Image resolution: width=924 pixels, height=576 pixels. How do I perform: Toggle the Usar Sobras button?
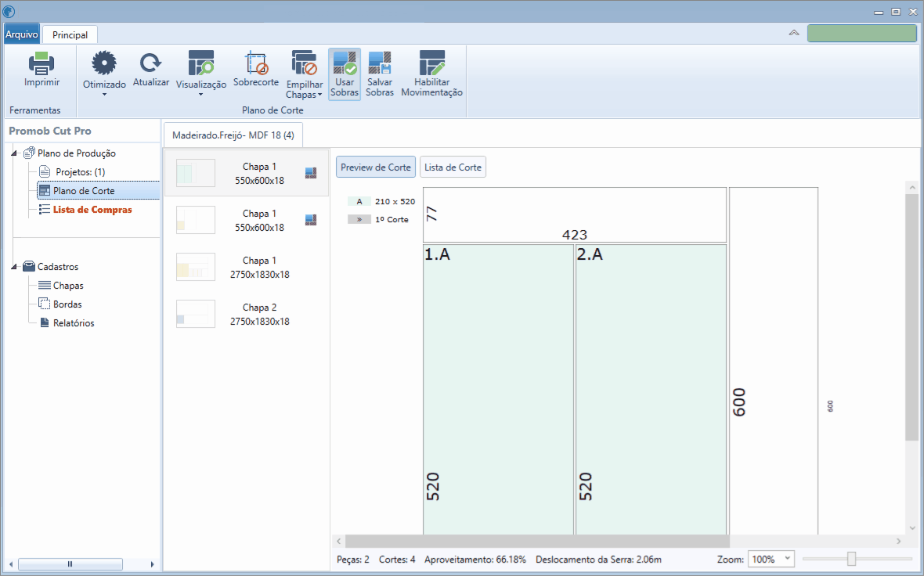tap(344, 74)
